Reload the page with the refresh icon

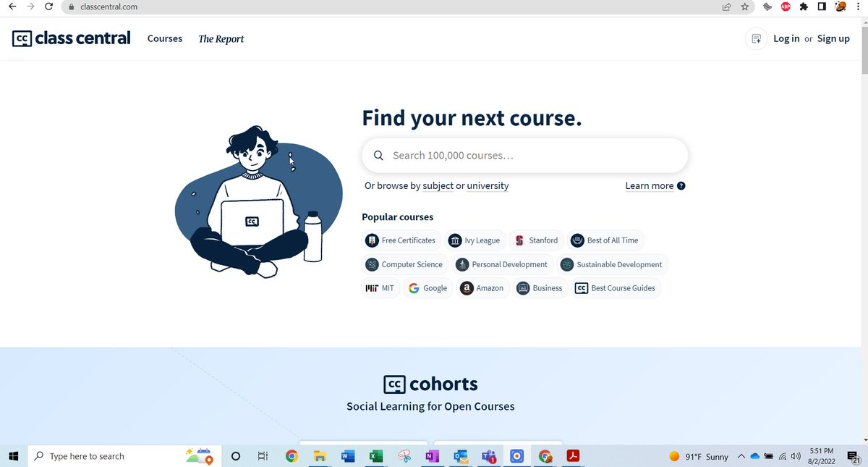(x=48, y=7)
